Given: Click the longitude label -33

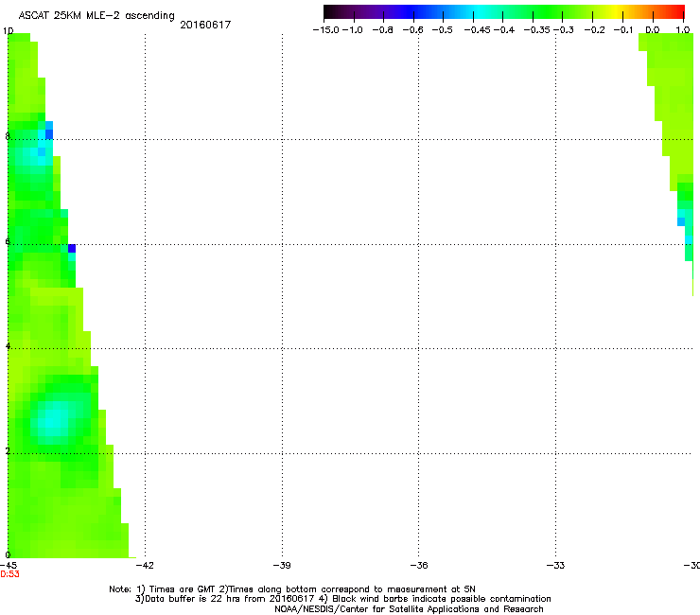Looking at the screenshot, I should 555,566.
